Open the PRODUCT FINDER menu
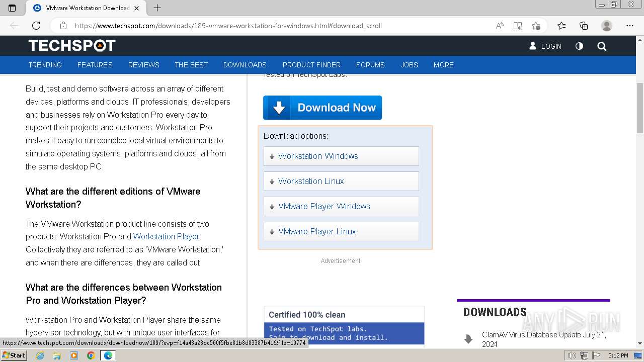 (311, 65)
